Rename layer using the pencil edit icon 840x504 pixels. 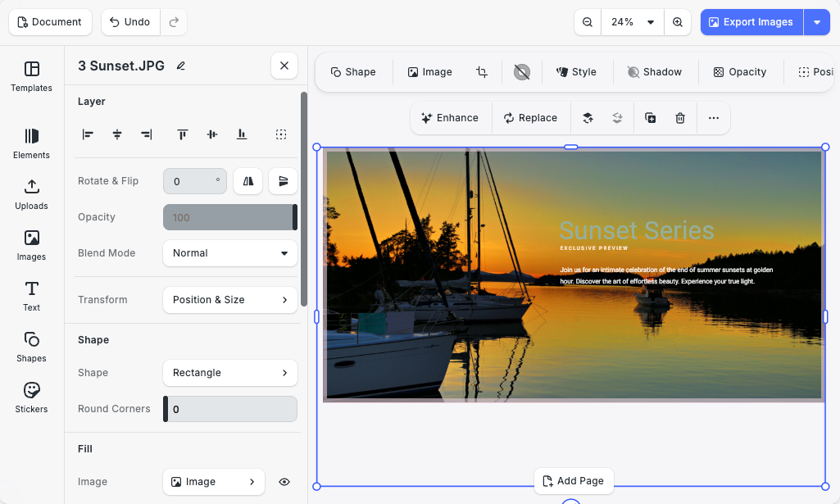pyautogui.click(x=181, y=66)
